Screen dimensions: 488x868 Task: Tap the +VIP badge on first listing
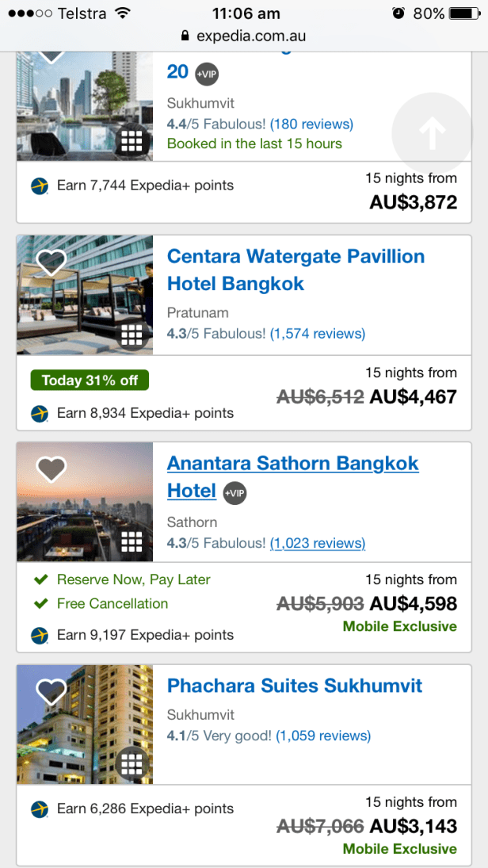(x=207, y=73)
